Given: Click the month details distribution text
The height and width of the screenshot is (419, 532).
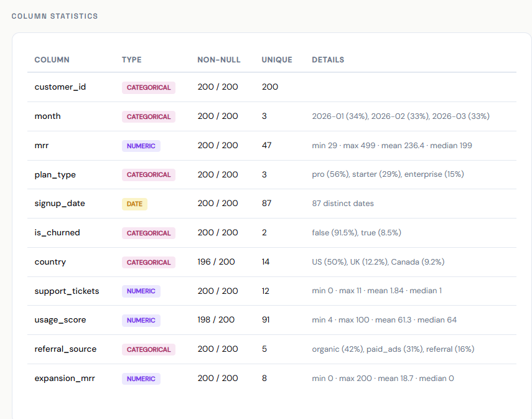Looking at the screenshot, I should pyautogui.click(x=401, y=116).
